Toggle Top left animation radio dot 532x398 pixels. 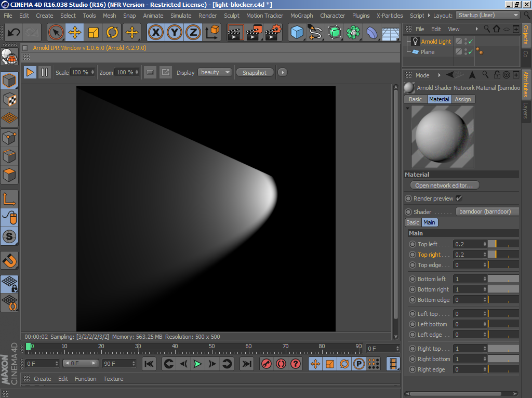413,244
